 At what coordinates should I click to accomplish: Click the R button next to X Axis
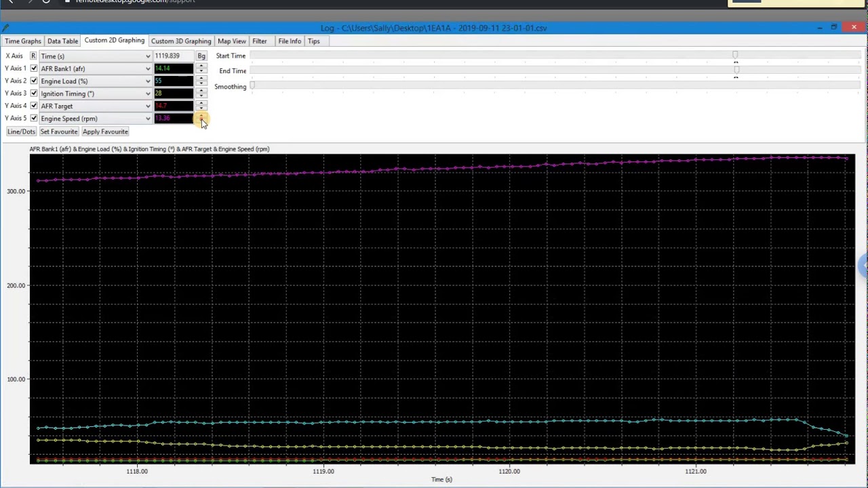pyautogui.click(x=33, y=56)
